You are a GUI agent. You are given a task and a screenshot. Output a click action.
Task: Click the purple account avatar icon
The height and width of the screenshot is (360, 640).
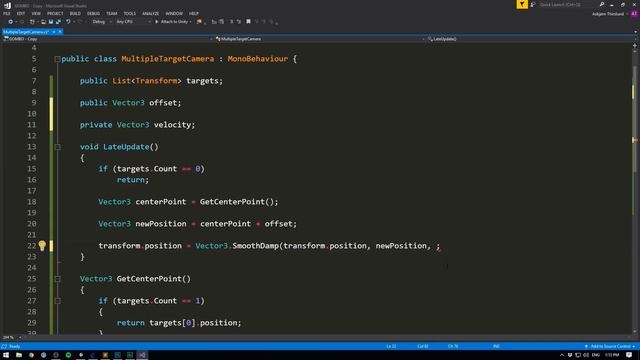coord(634,14)
